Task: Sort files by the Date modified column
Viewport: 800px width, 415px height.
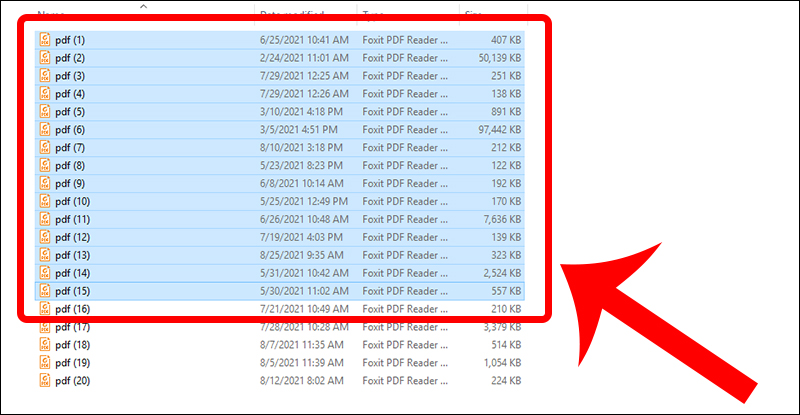Action: 291,14
